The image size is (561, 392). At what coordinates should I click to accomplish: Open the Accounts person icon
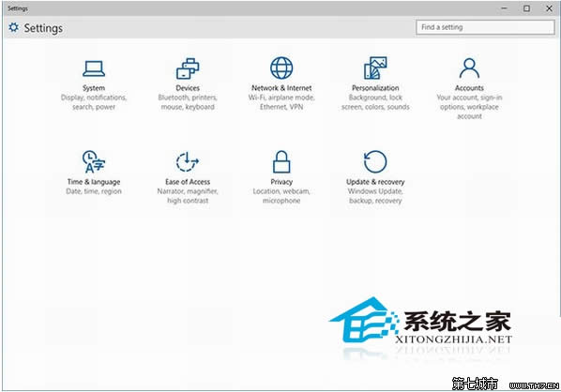coord(469,68)
